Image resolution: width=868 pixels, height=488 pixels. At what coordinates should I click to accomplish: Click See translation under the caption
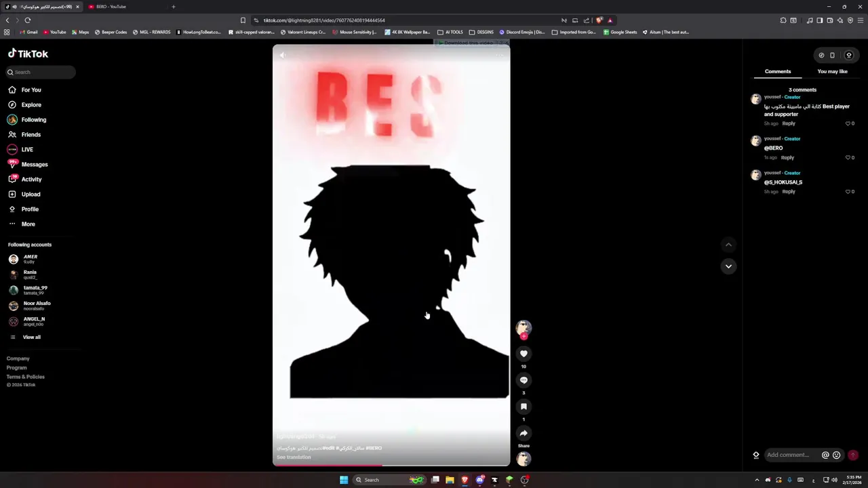point(294,457)
